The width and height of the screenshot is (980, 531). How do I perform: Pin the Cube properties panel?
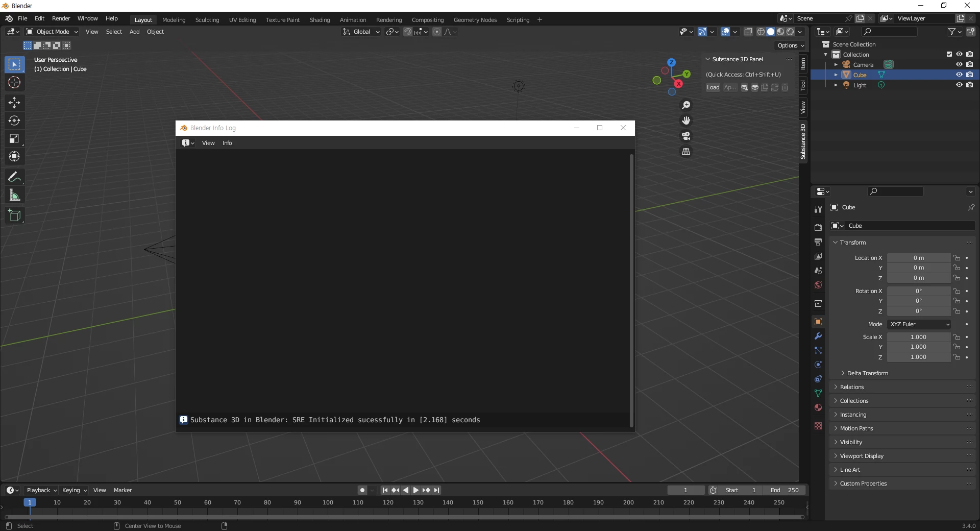(971, 207)
